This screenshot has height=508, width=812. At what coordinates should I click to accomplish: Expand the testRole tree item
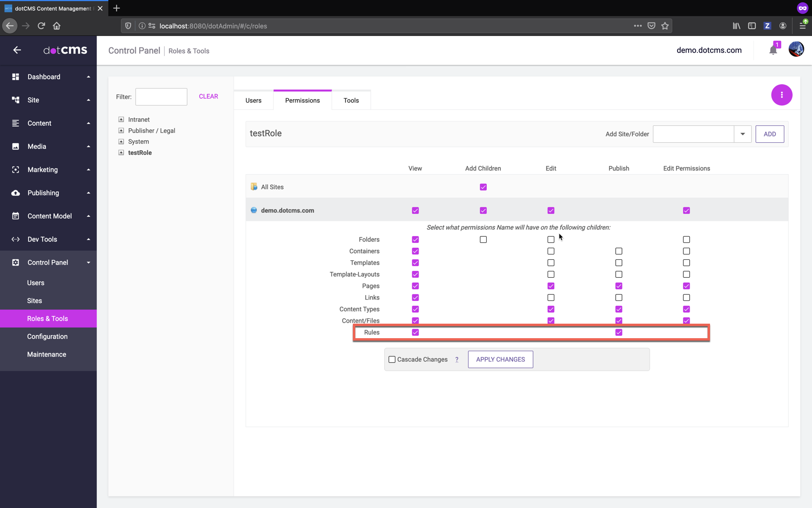point(121,152)
